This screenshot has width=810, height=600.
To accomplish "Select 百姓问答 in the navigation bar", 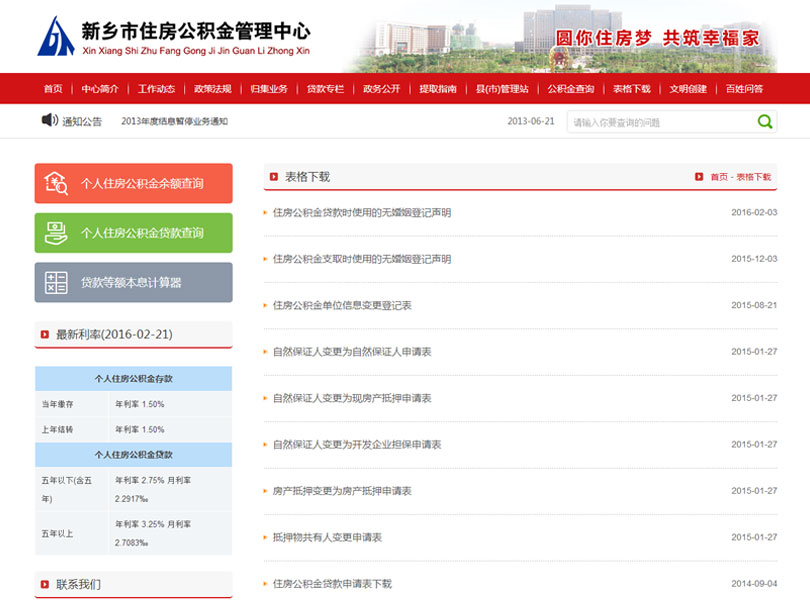I will (744, 88).
